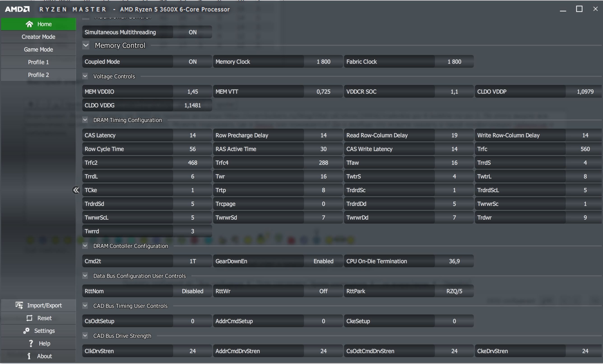
Task: Collapse the Memory Control section
Action: point(86,46)
